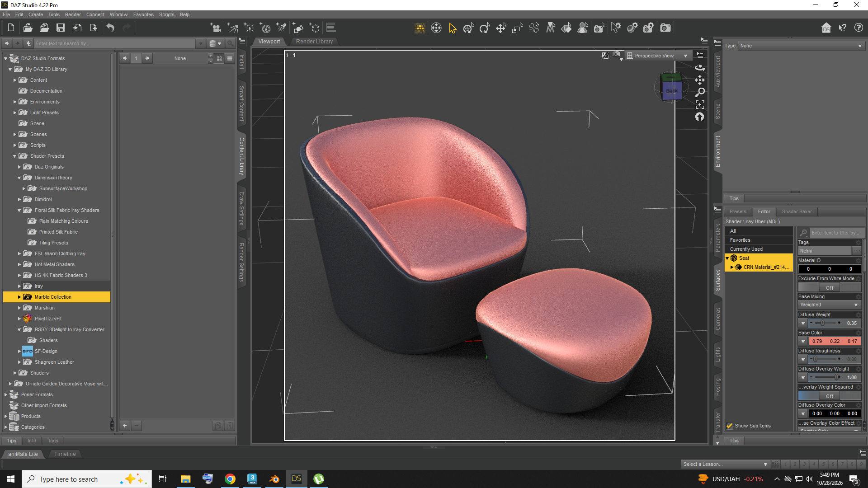
Task: Open the Type None dropdown
Action: coord(801,46)
